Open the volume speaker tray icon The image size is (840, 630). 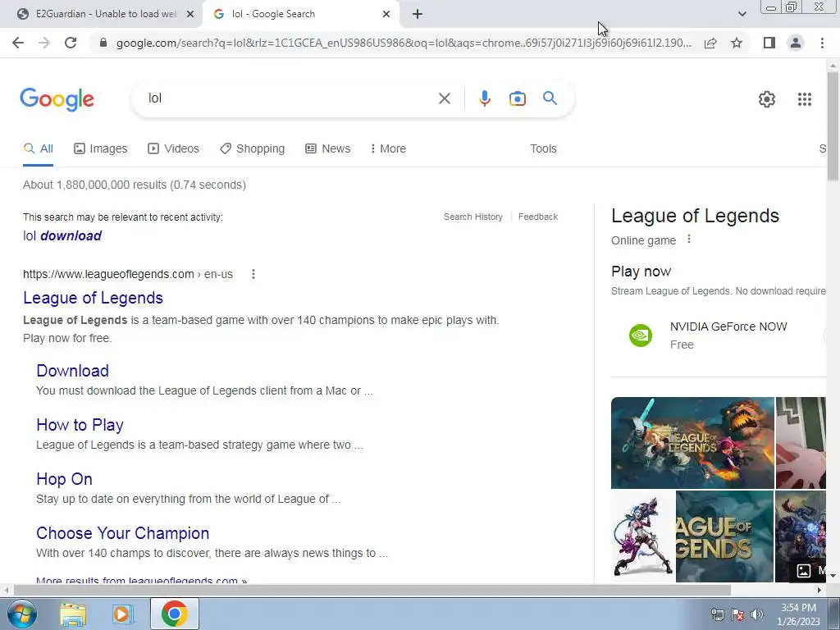[x=757, y=614]
